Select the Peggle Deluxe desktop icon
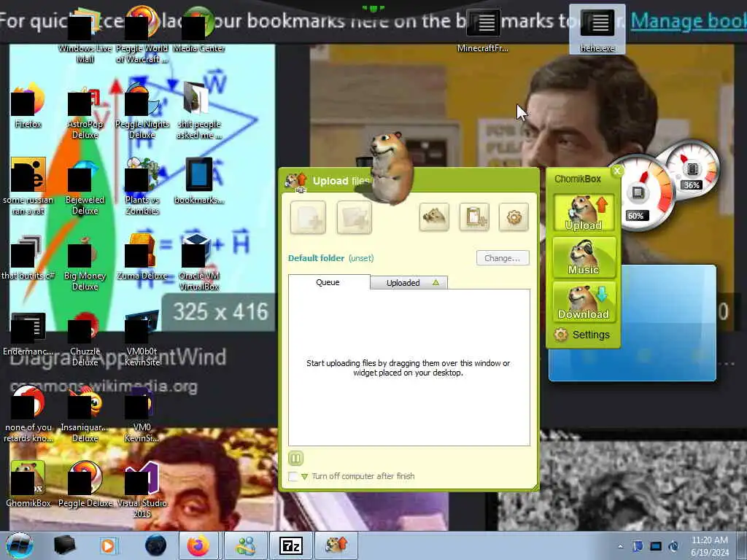The width and height of the screenshot is (747, 560). [x=85, y=485]
